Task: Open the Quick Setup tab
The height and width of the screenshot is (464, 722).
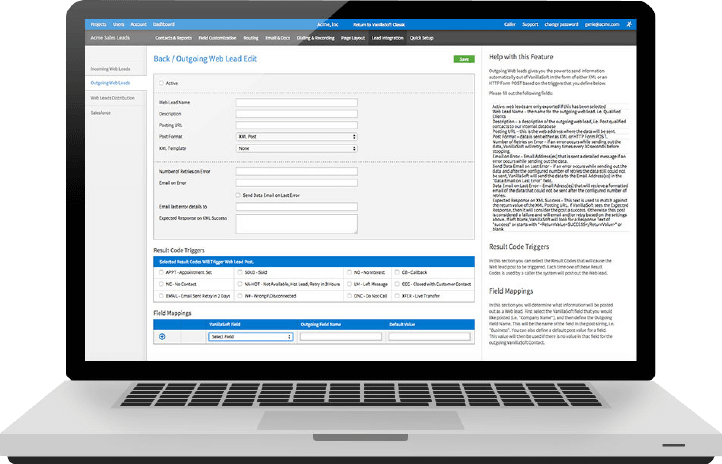Action: coord(421,38)
